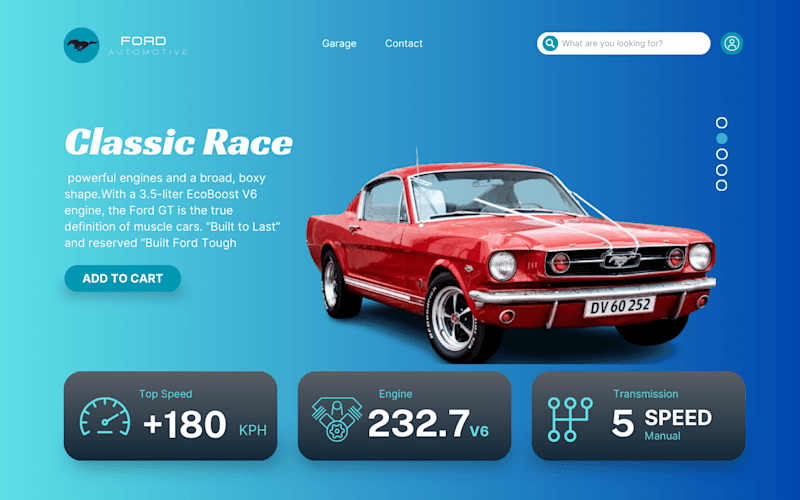800x500 pixels.
Task: Click the Classic Race heading
Action: [179, 142]
